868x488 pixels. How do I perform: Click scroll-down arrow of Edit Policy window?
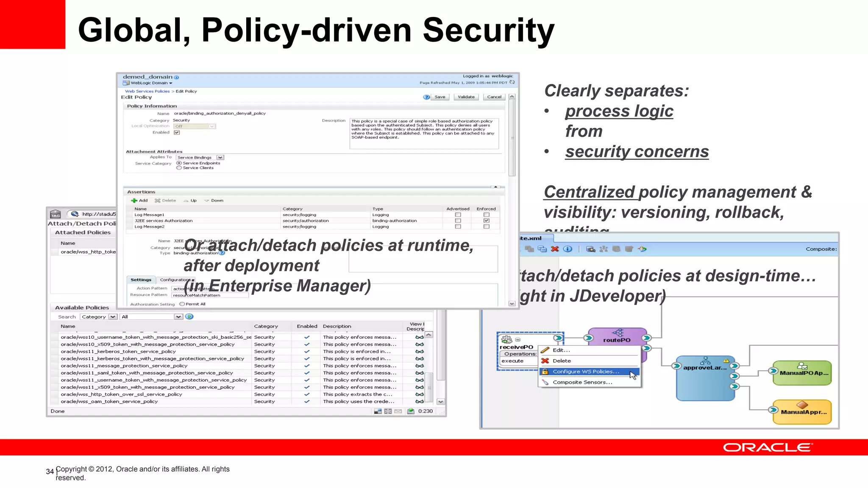(512, 304)
